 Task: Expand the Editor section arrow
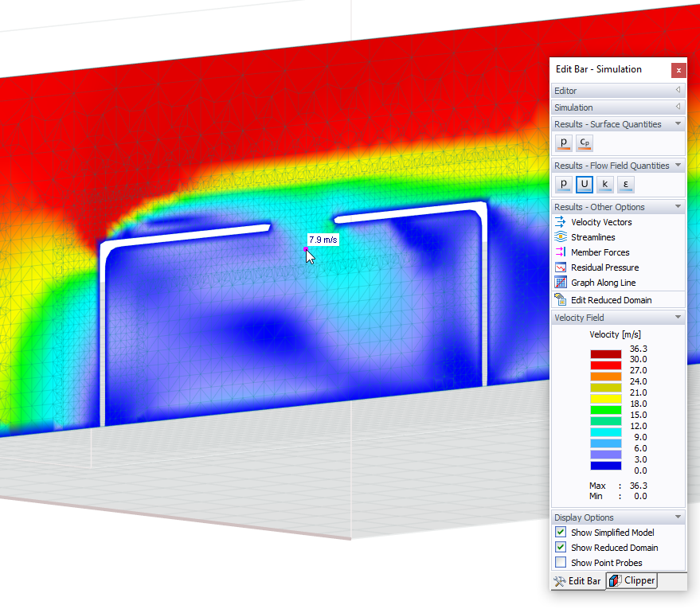click(678, 90)
